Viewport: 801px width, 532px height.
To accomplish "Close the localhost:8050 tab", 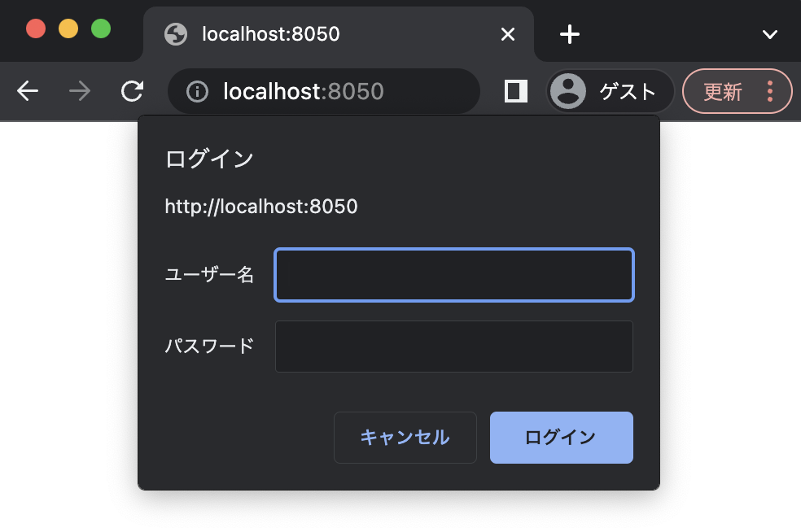I will (508, 34).
